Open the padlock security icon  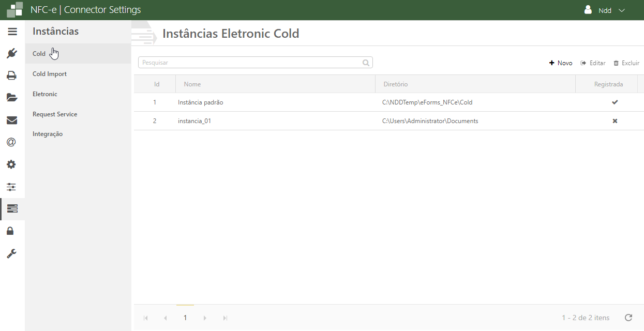(x=10, y=231)
